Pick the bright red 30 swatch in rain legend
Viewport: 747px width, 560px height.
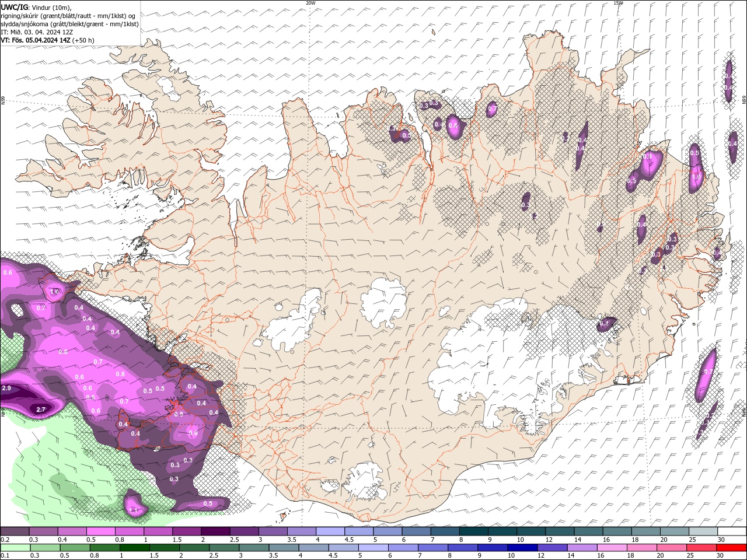731,548
